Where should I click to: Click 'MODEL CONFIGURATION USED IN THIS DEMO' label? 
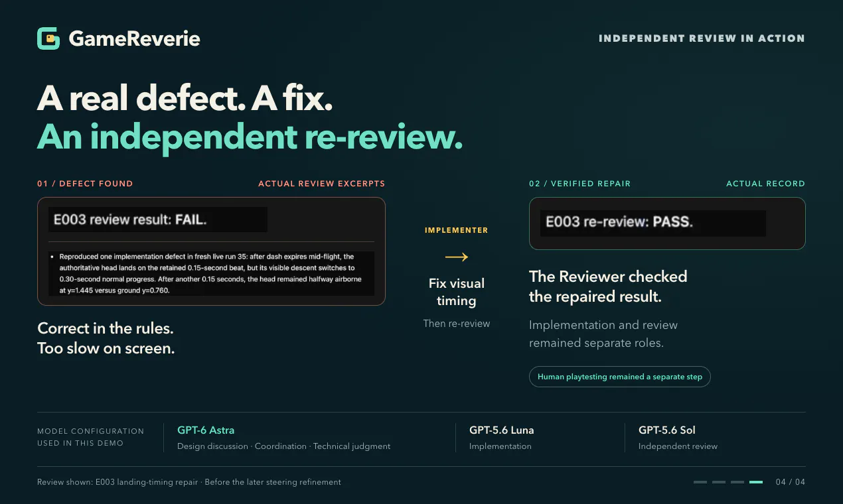click(90, 437)
